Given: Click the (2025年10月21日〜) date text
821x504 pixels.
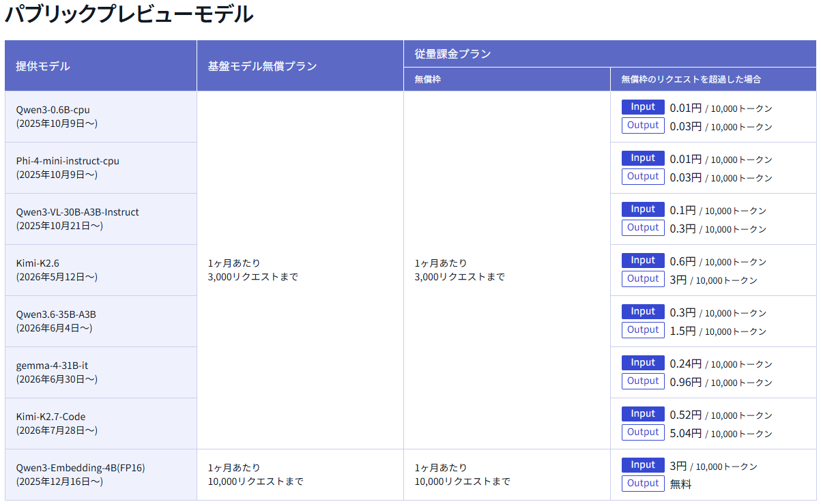Looking at the screenshot, I should point(59,226).
